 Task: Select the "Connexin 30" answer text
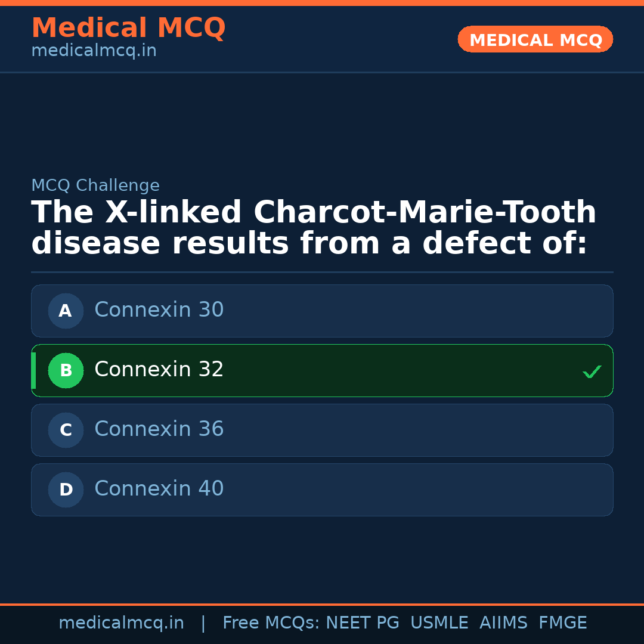pos(159,310)
